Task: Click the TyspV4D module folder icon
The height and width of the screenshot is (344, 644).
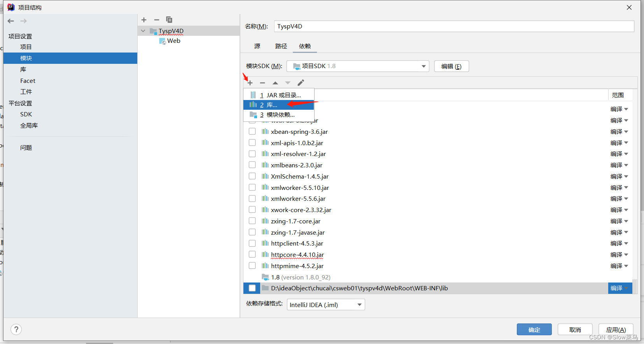Action: coord(153,31)
